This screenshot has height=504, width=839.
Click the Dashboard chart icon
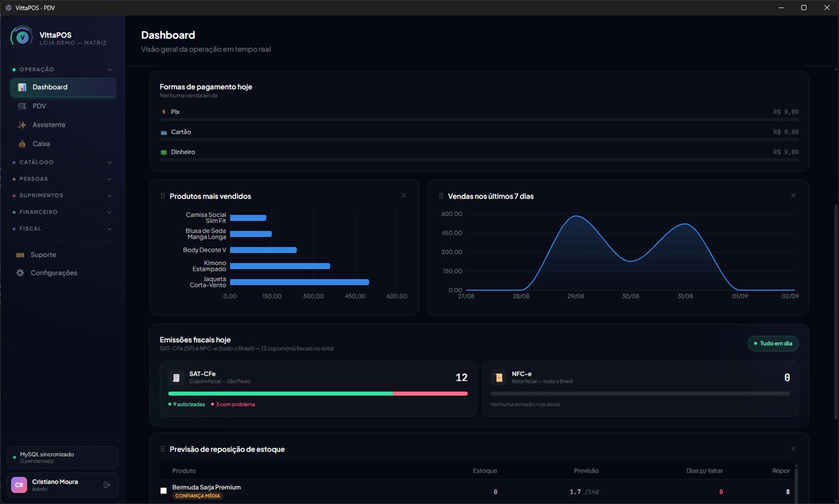22,87
